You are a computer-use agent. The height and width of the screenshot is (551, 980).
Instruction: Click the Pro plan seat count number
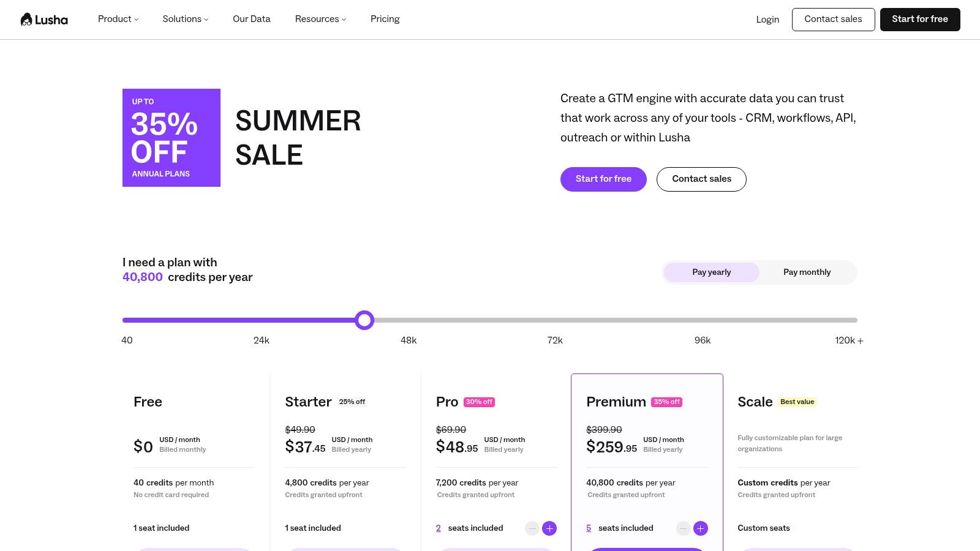[439, 528]
